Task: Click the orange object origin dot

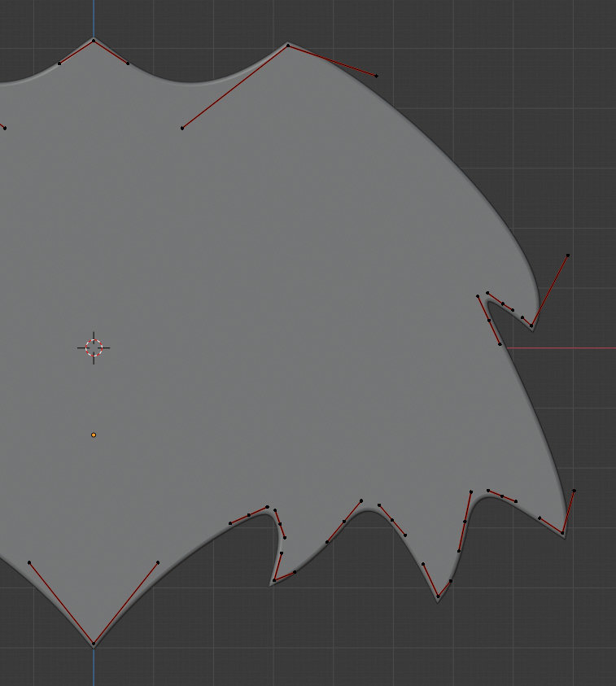Action: pyautogui.click(x=94, y=435)
